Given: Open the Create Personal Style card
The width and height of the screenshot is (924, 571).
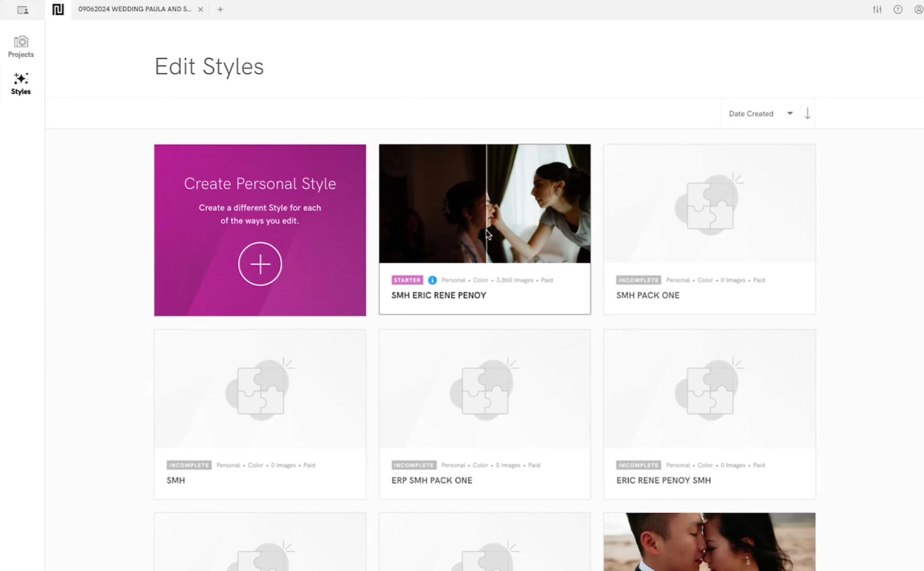Looking at the screenshot, I should click(x=260, y=230).
